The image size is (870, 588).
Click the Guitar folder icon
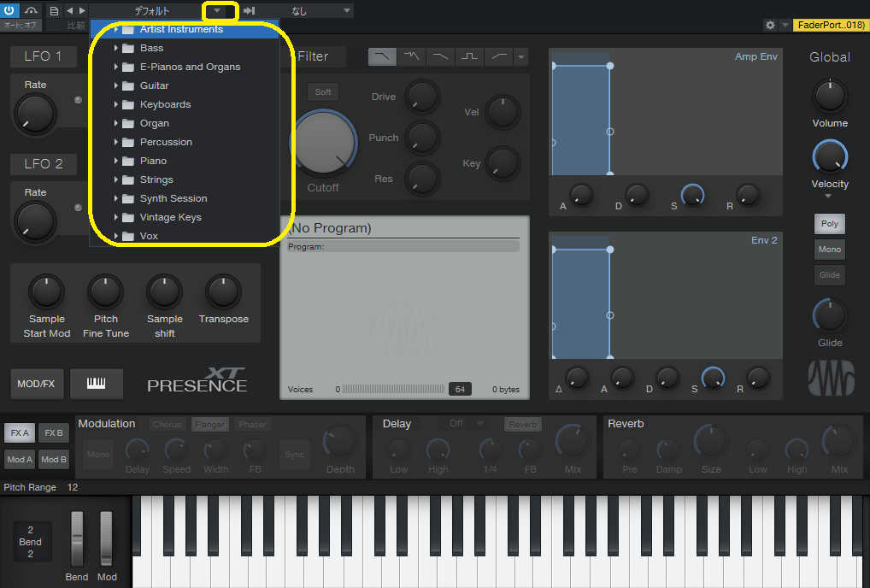(x=128, y=86)
